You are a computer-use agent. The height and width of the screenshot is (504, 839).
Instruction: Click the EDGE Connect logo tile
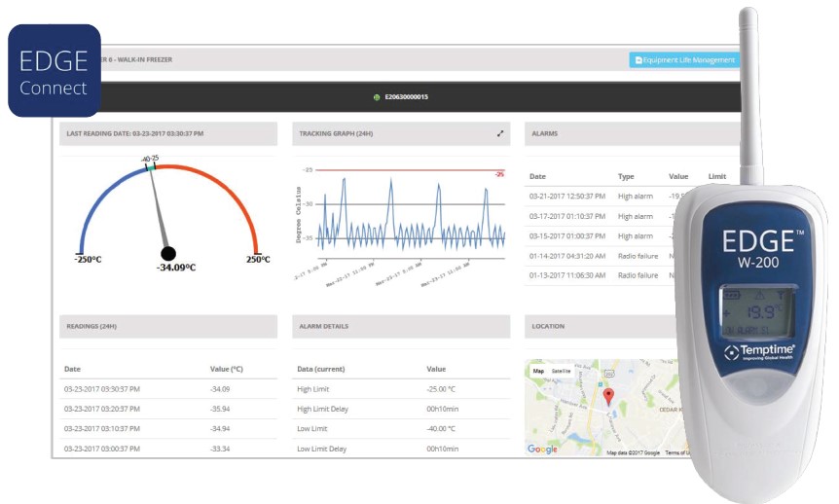55,71
